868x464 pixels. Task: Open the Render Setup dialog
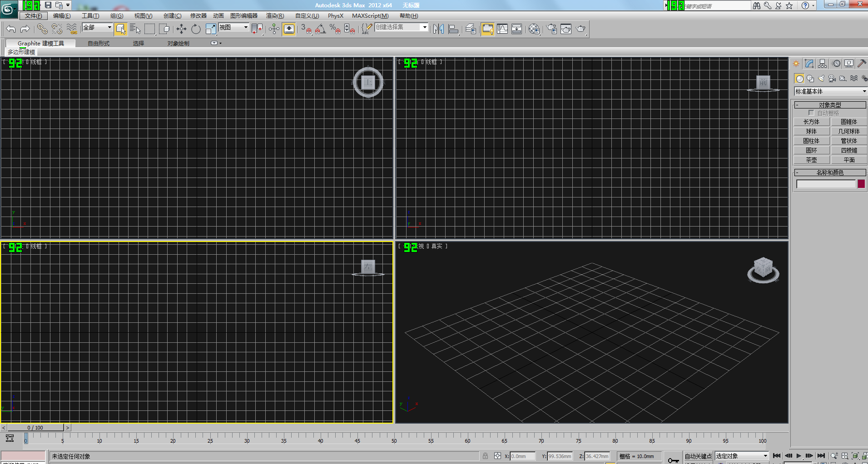(x=551, y=29)
